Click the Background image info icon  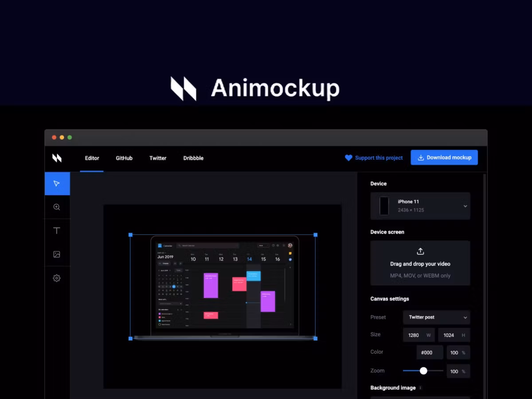[x=420, y=388]
